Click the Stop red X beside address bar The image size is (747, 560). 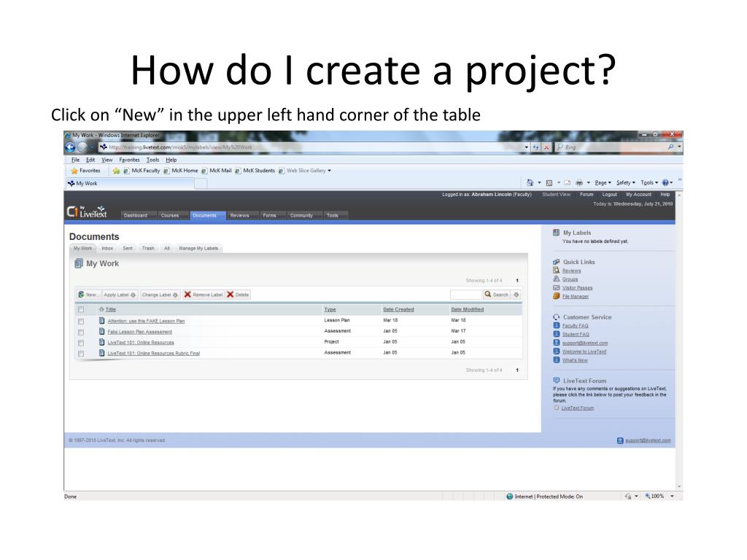point(546,147)
